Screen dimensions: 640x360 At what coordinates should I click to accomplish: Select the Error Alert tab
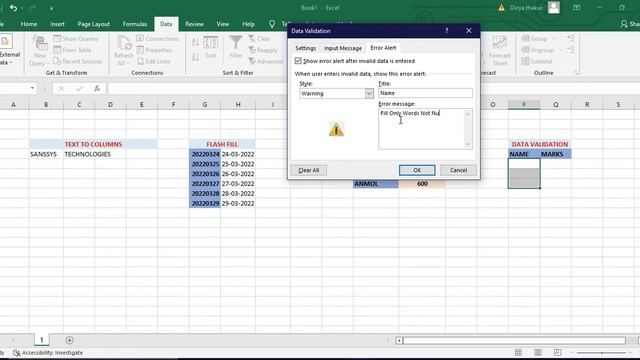pyautogui.click(x=383, y=48)
